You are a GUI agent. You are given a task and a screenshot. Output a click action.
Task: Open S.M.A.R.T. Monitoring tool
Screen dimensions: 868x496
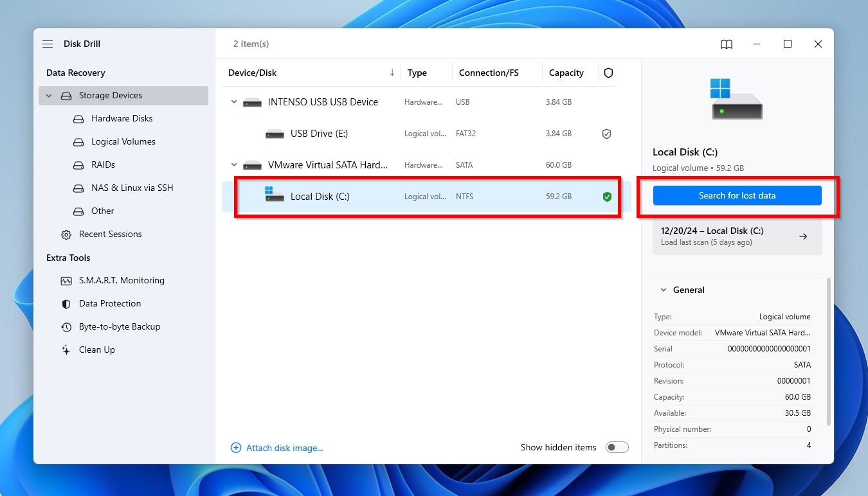(x=122, y=281)
